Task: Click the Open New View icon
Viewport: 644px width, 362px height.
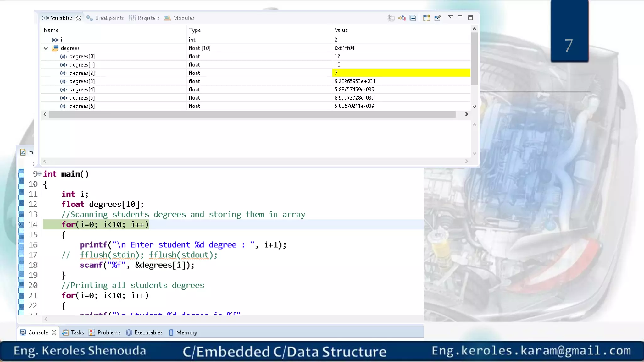Action: pyautogui.click(x=426, y=18)
